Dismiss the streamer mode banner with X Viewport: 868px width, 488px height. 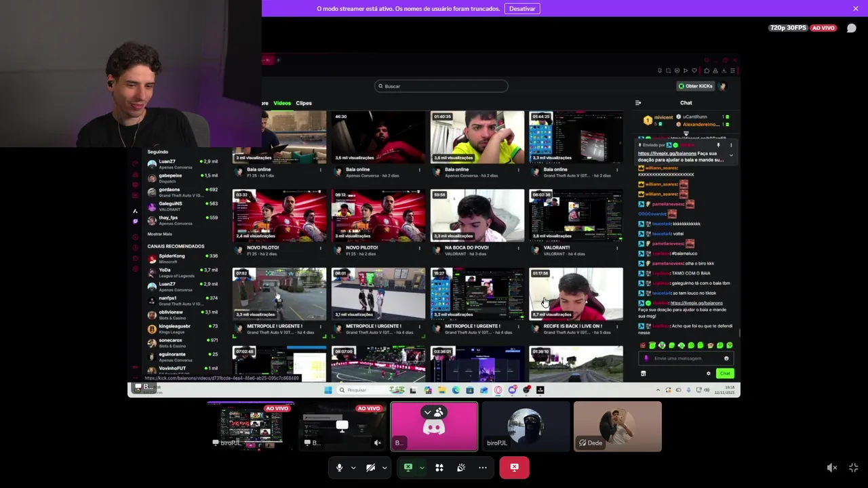(856, 8)
